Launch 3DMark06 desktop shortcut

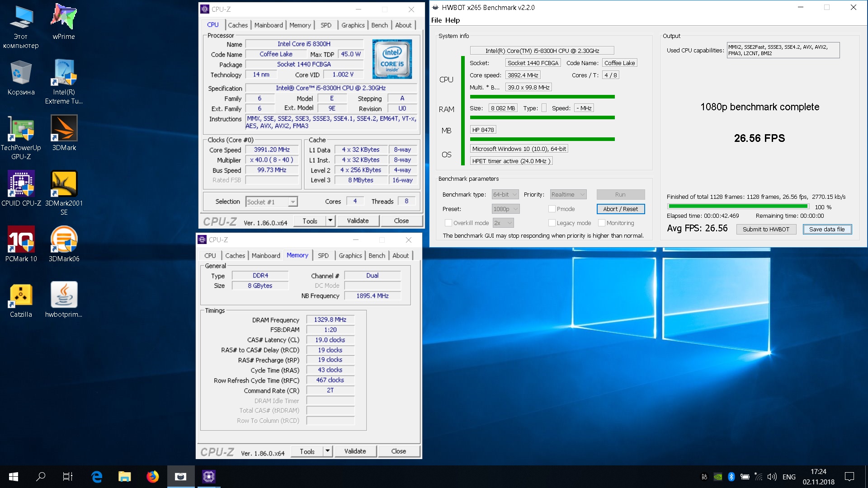tap(64, 244)
